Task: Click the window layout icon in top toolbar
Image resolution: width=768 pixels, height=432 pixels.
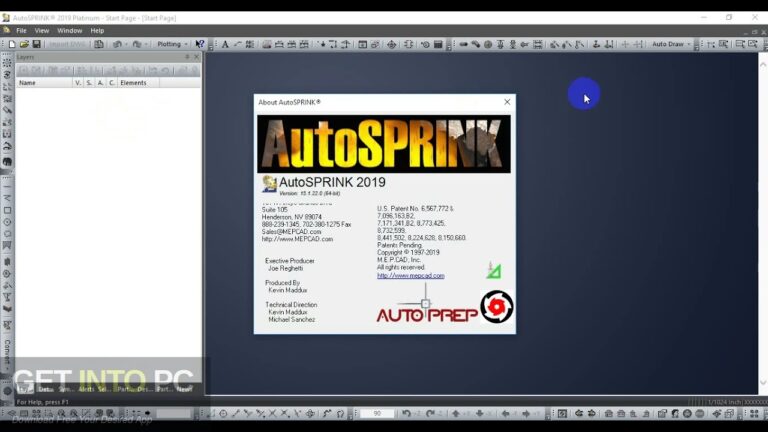Action: 362,45
